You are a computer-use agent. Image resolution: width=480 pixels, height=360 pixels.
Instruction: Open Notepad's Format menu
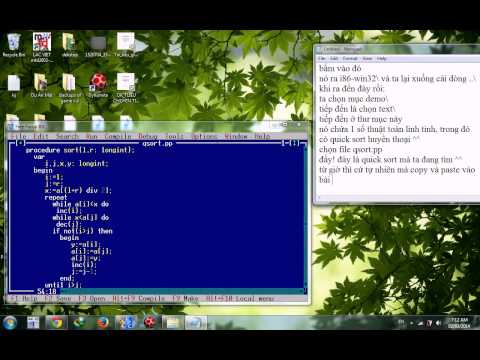coord(350,58)
